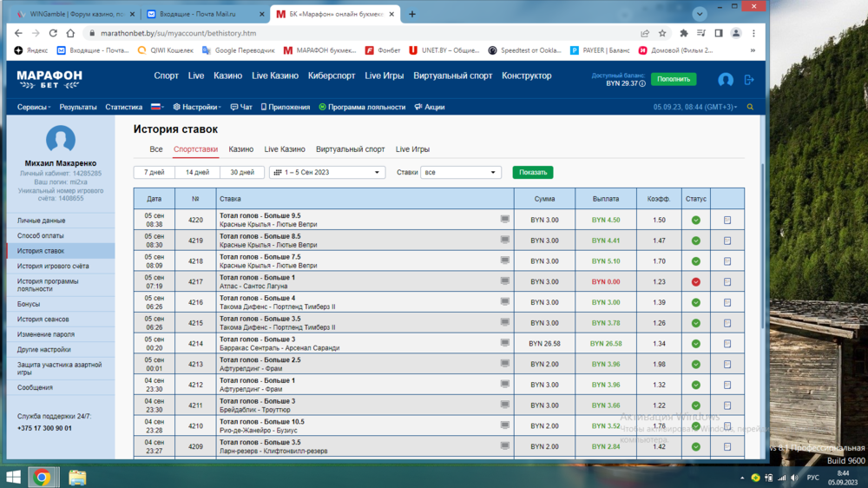
Task: Click the red lost status icon for bet 4217
Action: coord(696,282)
